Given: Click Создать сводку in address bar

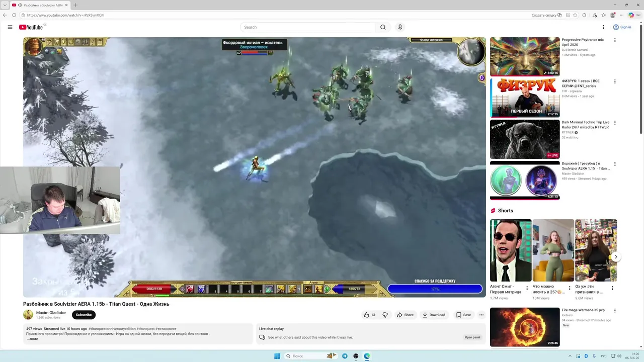Looking at the screenshot, I should tap(547, 15).
